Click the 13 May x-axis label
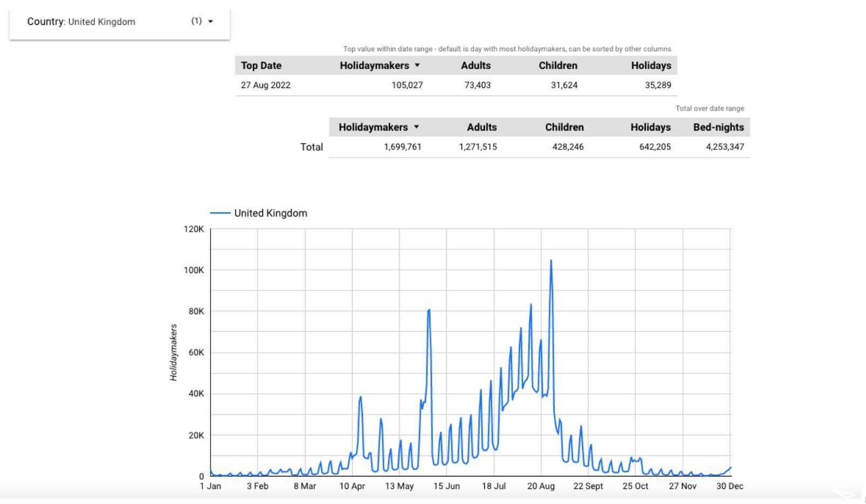866x504 pixels. 400,486
